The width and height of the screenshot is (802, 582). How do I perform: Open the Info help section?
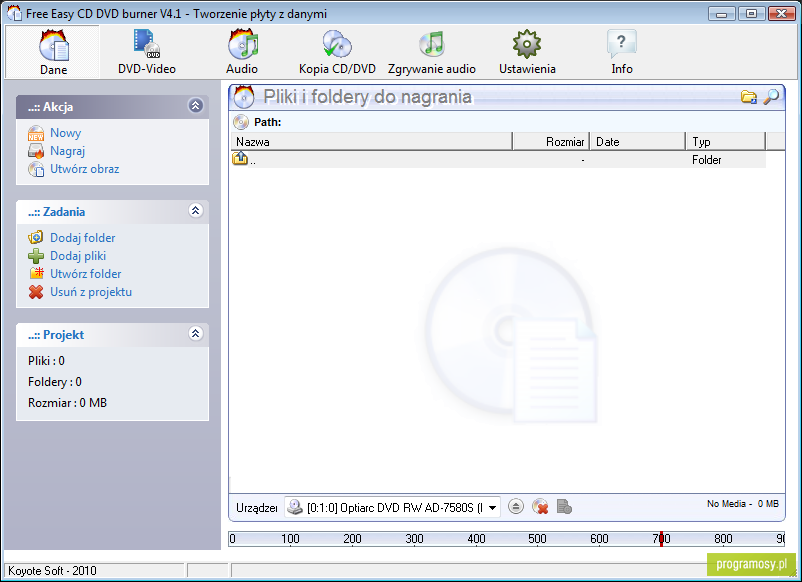click(x=622, y=52)
